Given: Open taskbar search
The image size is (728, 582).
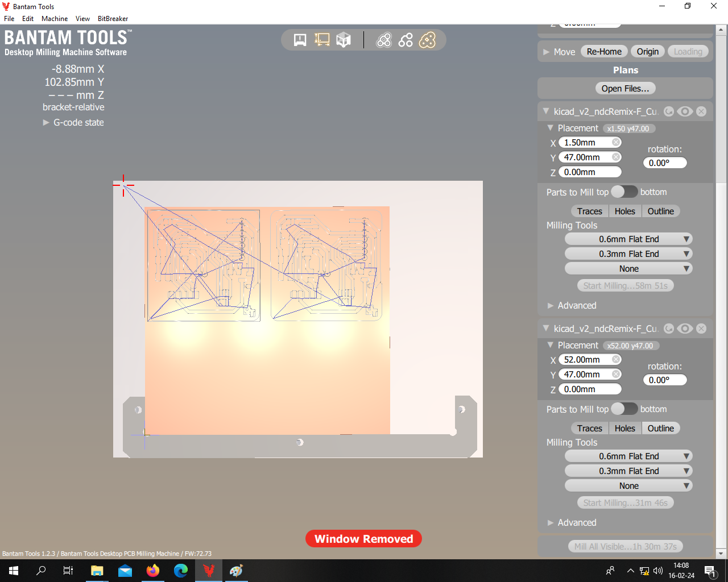Looking at the screenshot, I should (x=41, y=571).
